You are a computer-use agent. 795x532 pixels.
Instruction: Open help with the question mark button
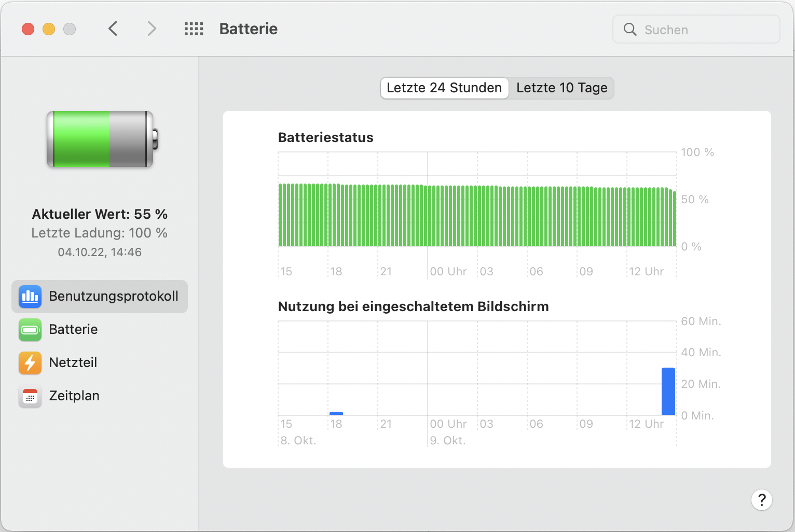tap(761, 500)
